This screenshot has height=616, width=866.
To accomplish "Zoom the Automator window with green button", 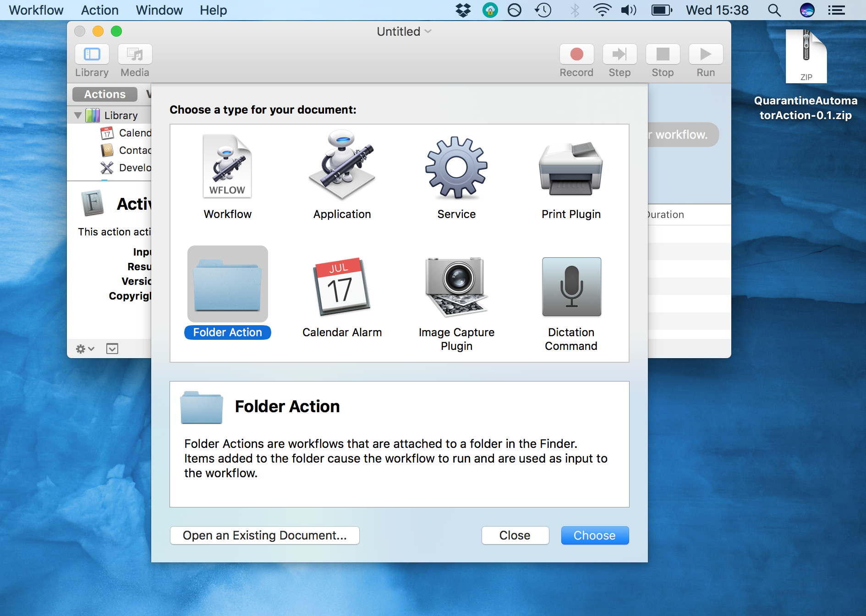I will (116, 31).
